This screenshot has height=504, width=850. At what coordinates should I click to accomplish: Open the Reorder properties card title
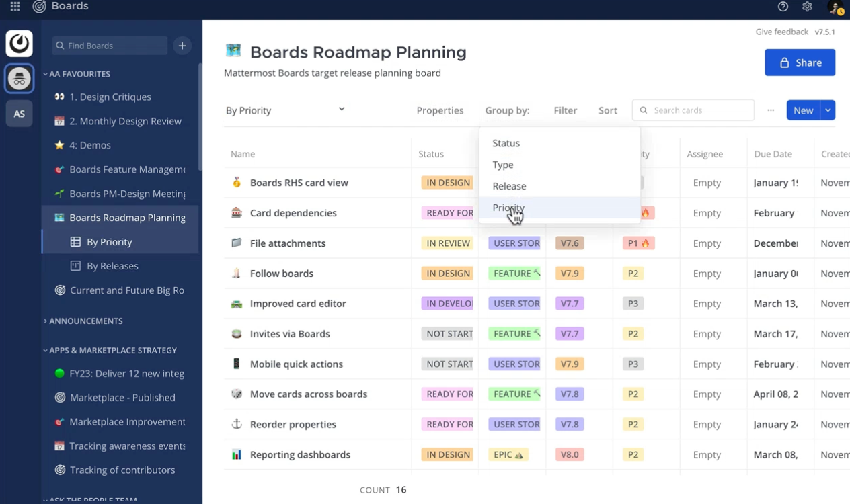click(293, 425)
